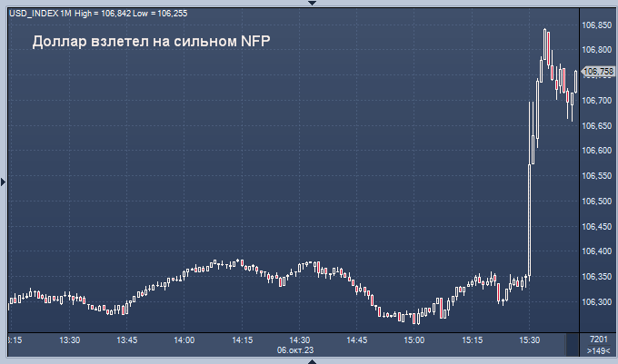
Task: Click the High = 106,842 readout
Action: click(x=105, y=7)
